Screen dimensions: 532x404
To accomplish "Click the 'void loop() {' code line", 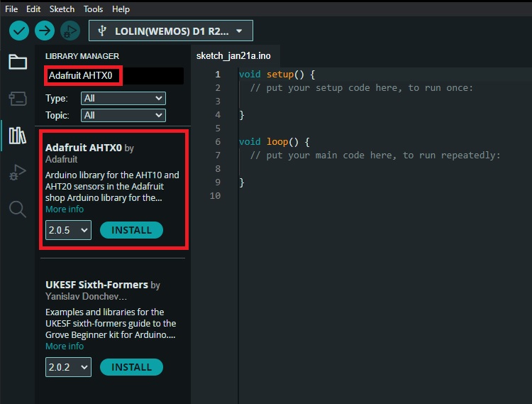I will tap(274, 142).
